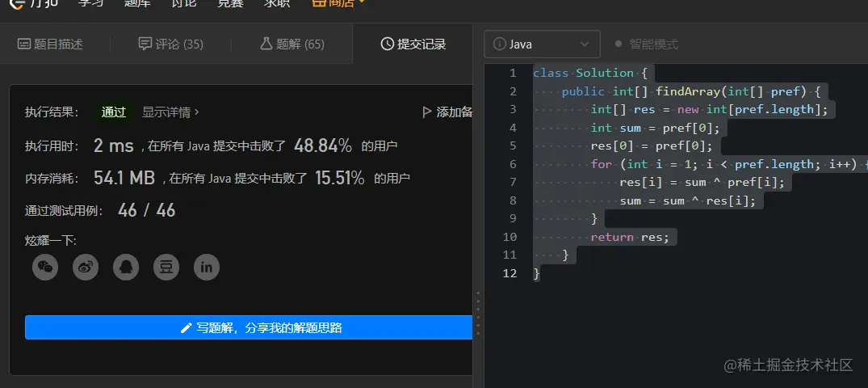Share result via Douban icon
This screenshot has width=868, height=388.
[166, 268]
